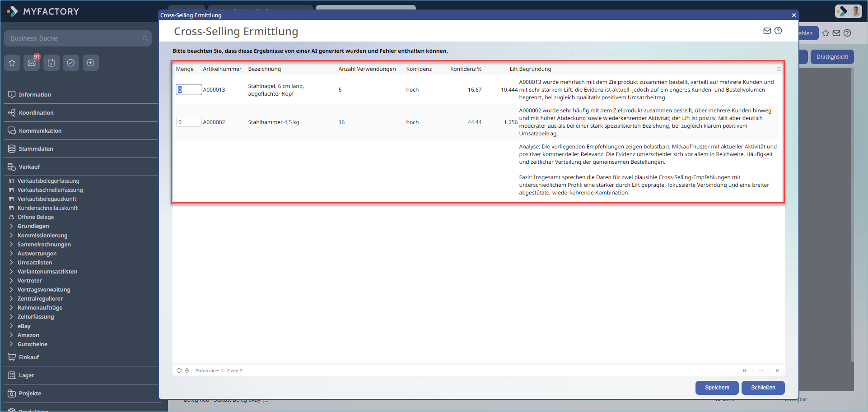Click the star favorite icon in background window

[826, 33]
